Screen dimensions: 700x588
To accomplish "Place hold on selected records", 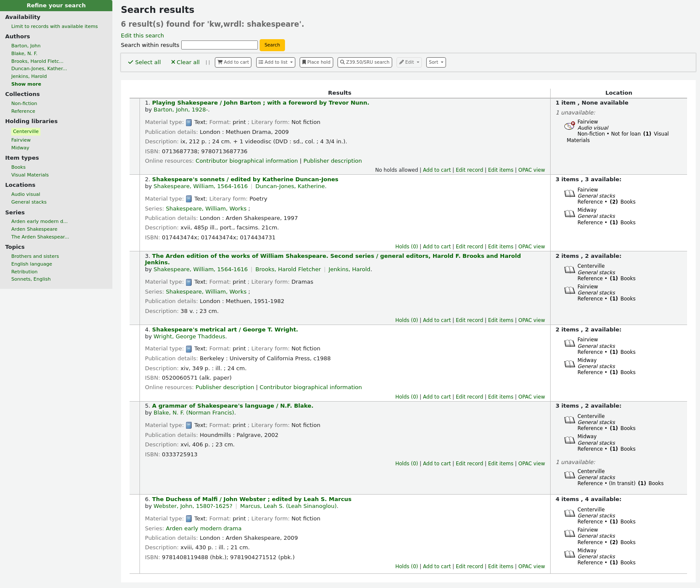I will click(x=316, y=62).
